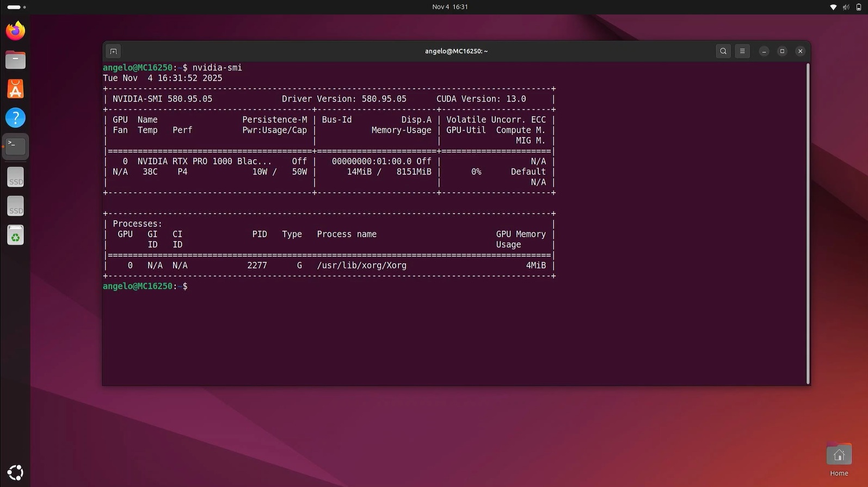
Task: Click the compute mode value 'Default'
Action: coord(528,171)
